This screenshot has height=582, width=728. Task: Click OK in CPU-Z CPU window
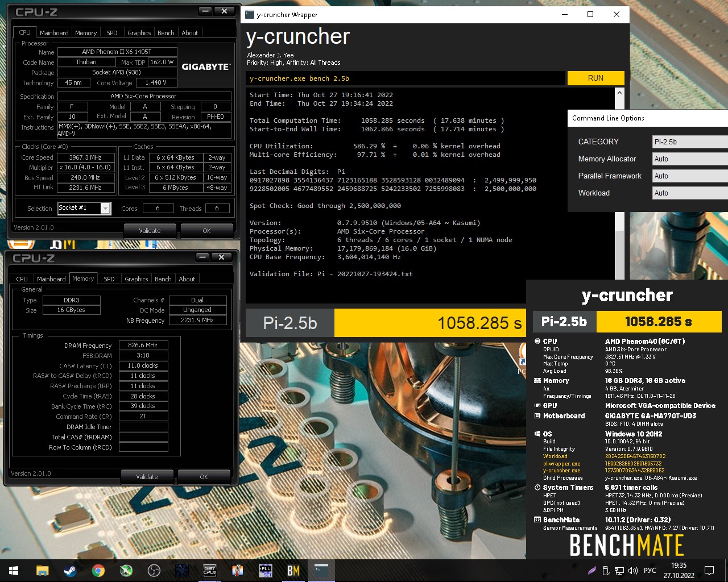coord(206,231)
